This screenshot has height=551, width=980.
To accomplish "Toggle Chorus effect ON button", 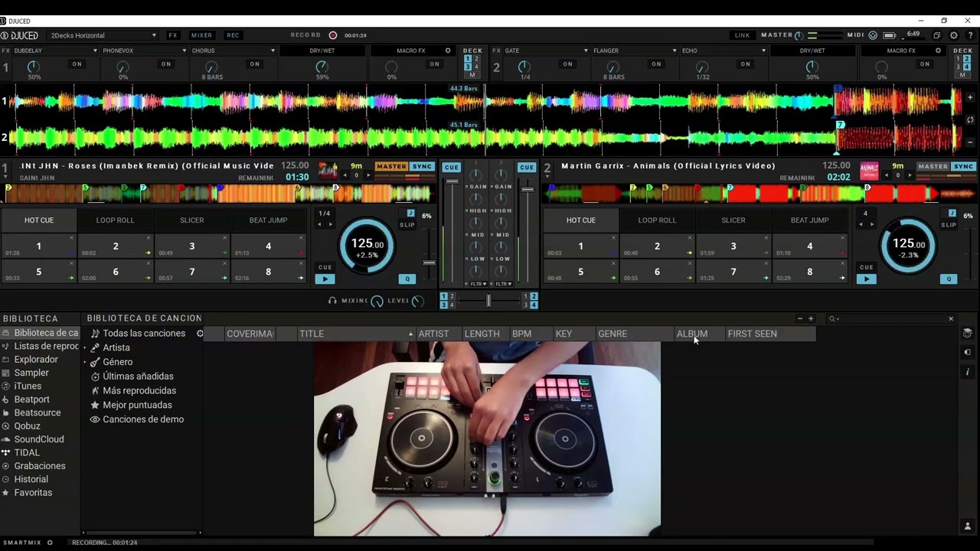I will [255, 64].
